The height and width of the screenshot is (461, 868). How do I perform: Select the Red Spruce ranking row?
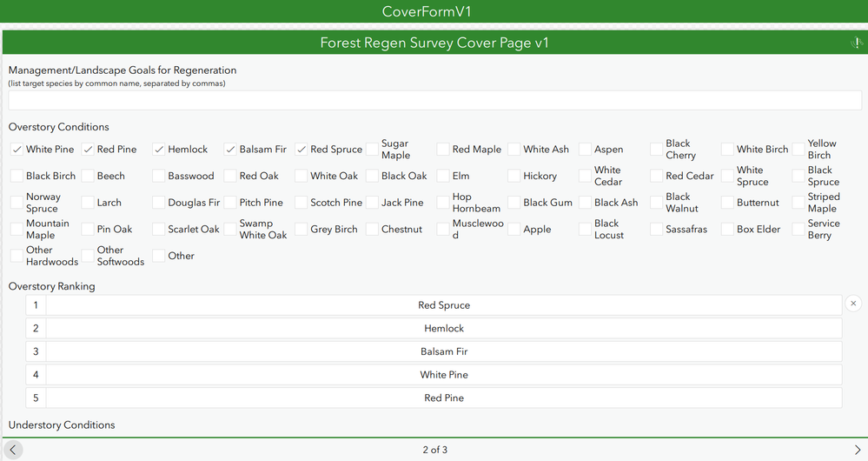443,305
